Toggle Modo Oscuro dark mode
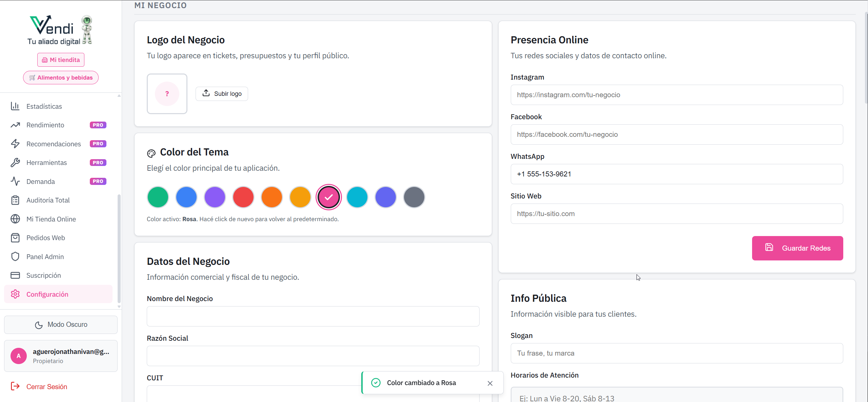This screenshot has height=402, width=868. tap(61, 324)
